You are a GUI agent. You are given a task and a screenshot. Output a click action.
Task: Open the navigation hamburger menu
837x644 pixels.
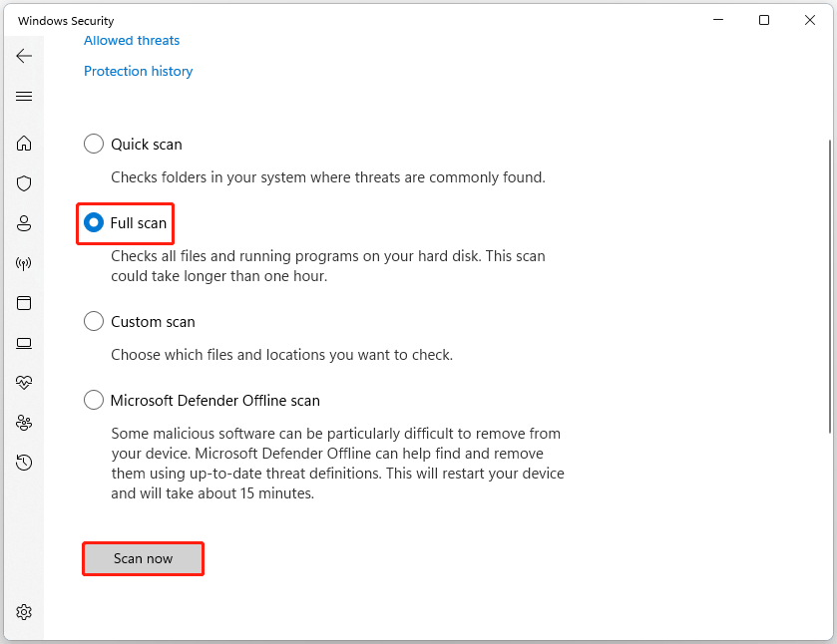click(x=24, y=96)
